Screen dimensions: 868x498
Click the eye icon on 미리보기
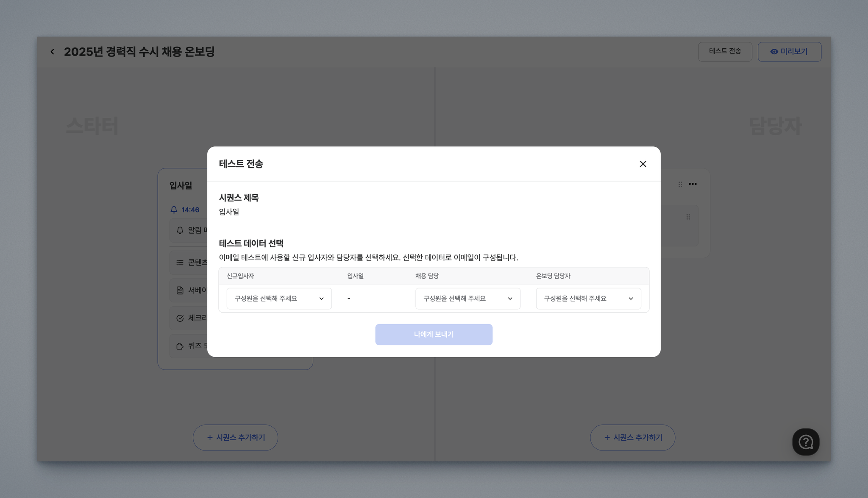coord(774,52)
